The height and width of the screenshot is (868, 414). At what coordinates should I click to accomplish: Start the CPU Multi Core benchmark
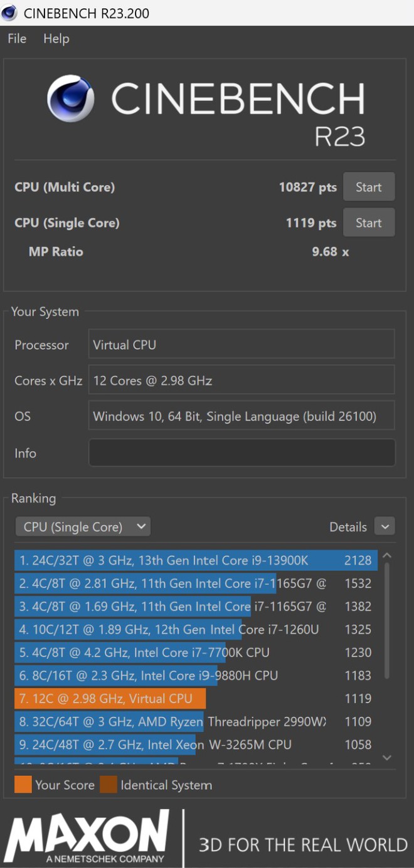tap(369, 187)
